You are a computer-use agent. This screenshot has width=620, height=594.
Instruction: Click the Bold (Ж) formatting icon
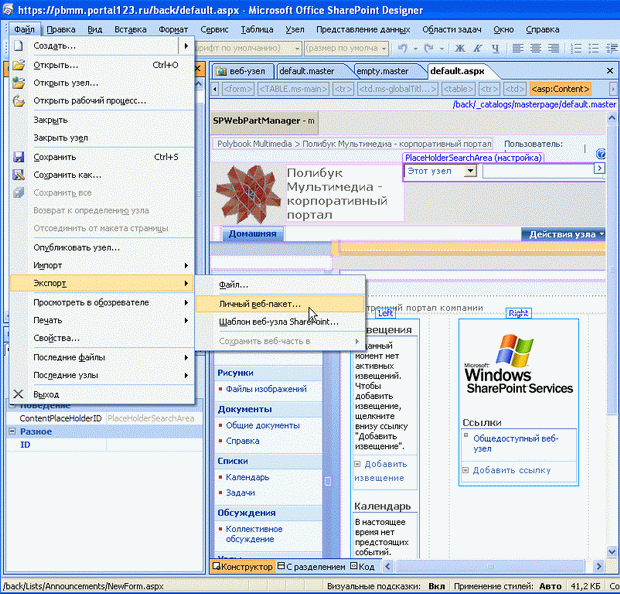point(461,48)
